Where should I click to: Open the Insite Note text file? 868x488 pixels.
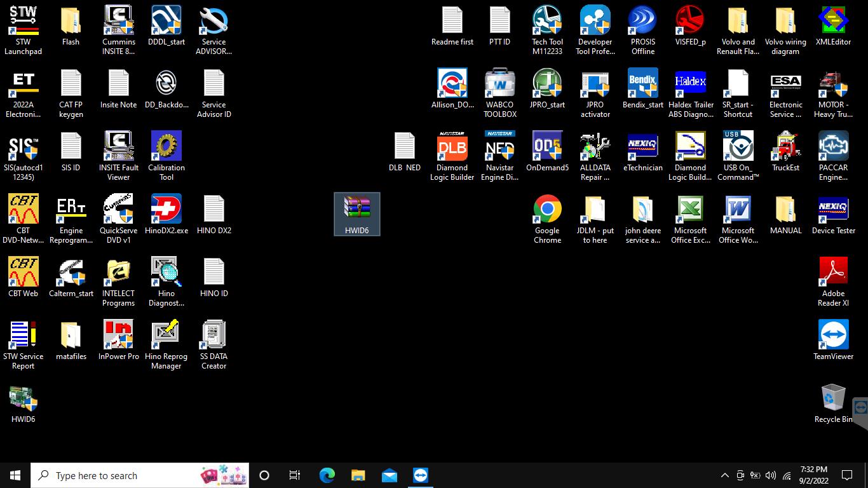coord(119,89)
